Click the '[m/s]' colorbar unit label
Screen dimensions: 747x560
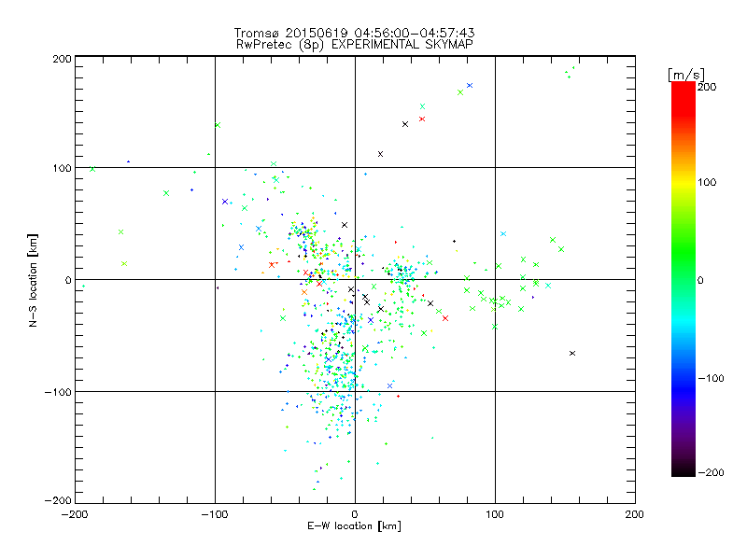(686, 75)
